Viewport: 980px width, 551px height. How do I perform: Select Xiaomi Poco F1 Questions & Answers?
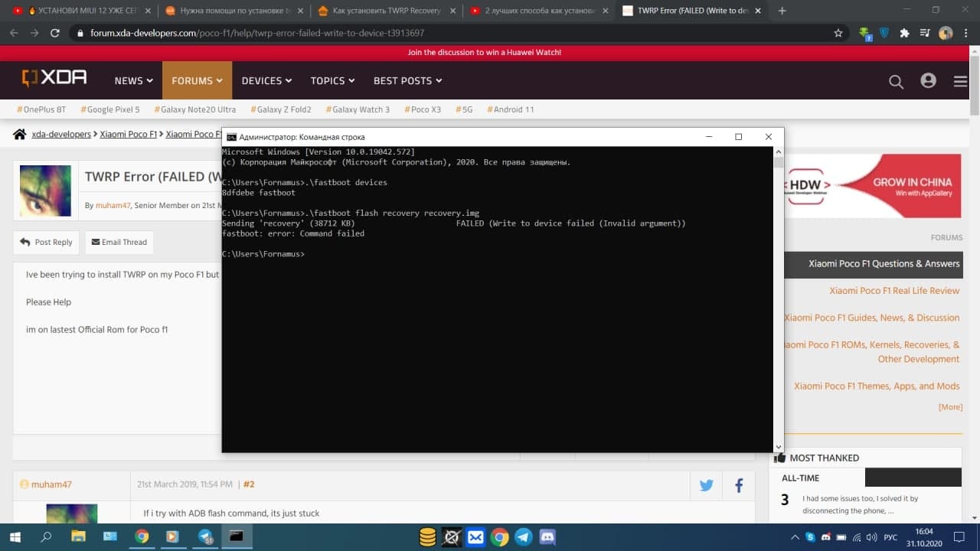873,264
